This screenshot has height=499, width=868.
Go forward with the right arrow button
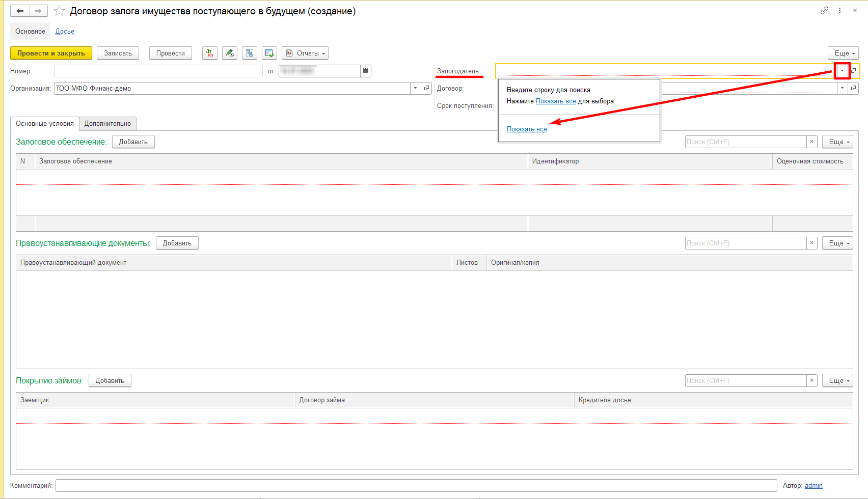point(38,11)
